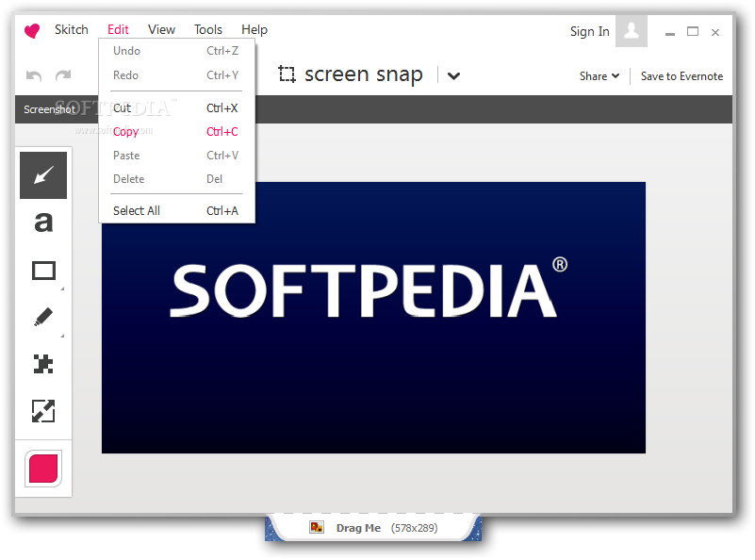Click the screen snap button
This screenshot has width=755, height=560.
tap(351, 74)
